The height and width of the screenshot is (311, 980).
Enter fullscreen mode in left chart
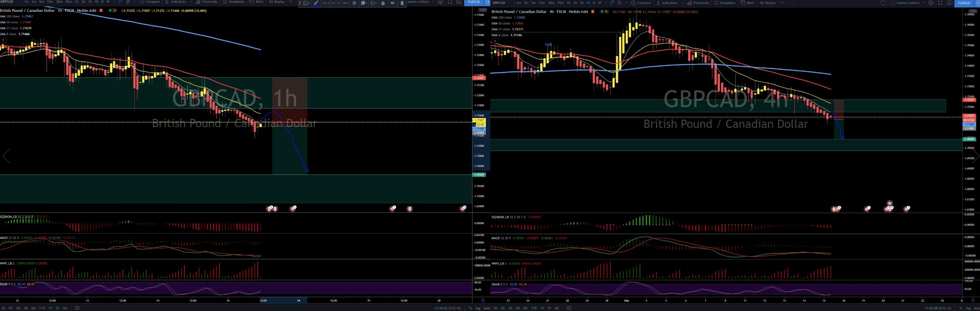tap(450, 2)
